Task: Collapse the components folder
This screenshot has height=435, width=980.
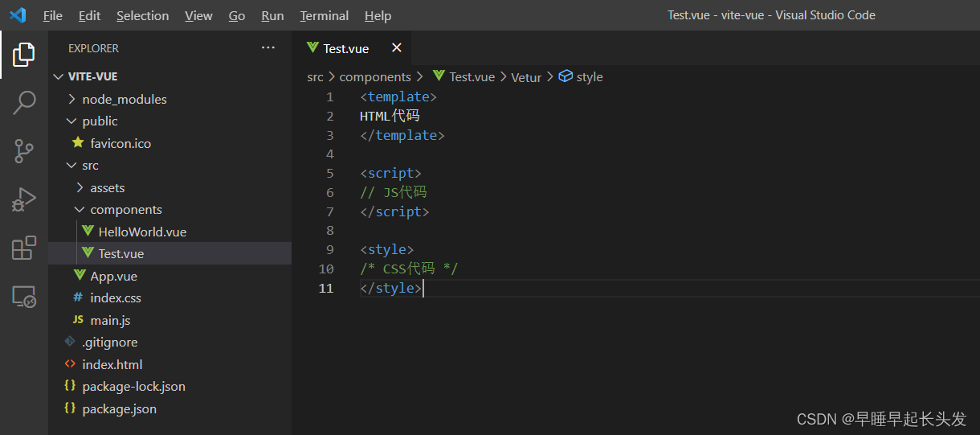Action: coord(125,210)
